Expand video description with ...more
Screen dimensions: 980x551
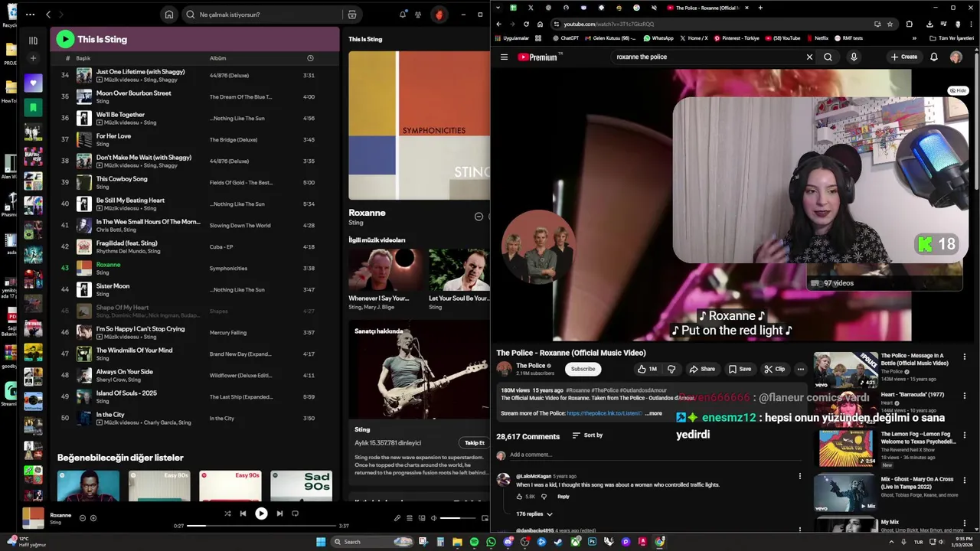pos(654,413)
